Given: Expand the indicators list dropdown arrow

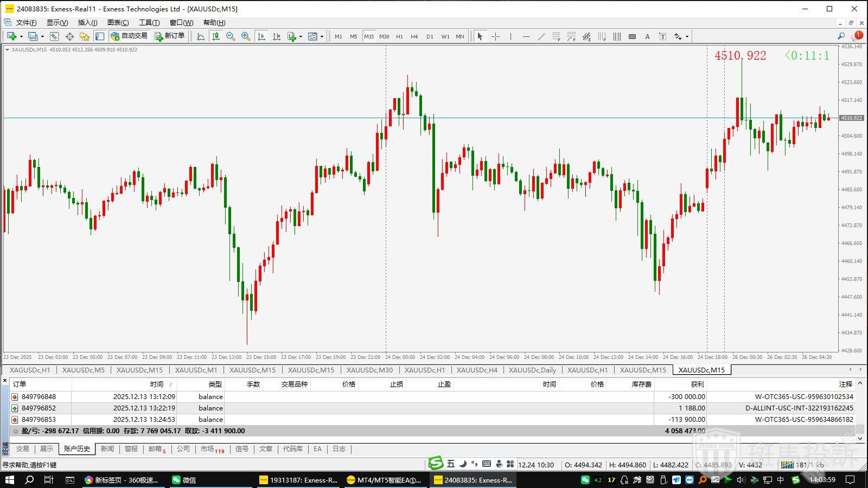Looking at the screenshot, I should (x=301, y=37).
